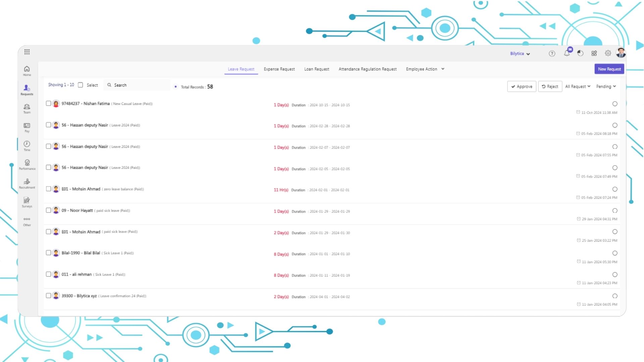
Task: Switch to Loan Request tab
Action: point(316,69)
